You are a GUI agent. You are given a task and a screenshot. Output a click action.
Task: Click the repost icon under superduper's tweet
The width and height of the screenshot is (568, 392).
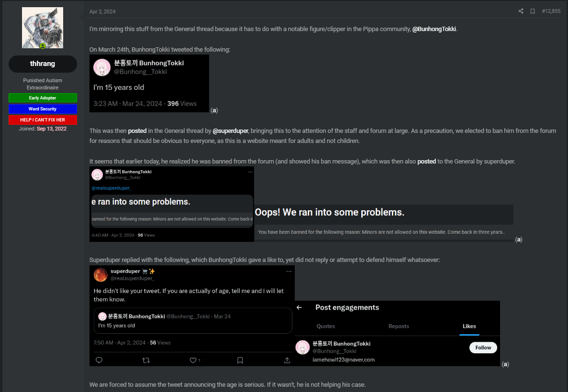146,360
